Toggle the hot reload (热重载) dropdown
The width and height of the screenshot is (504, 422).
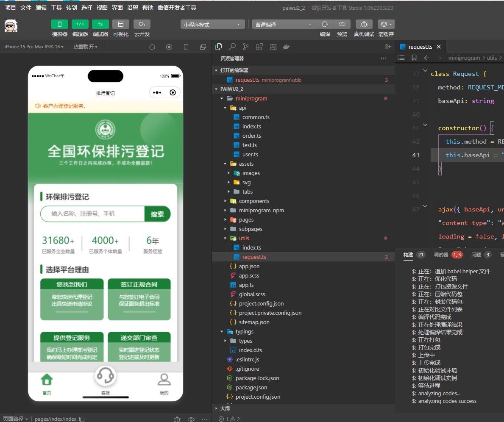tap(85, 47)
